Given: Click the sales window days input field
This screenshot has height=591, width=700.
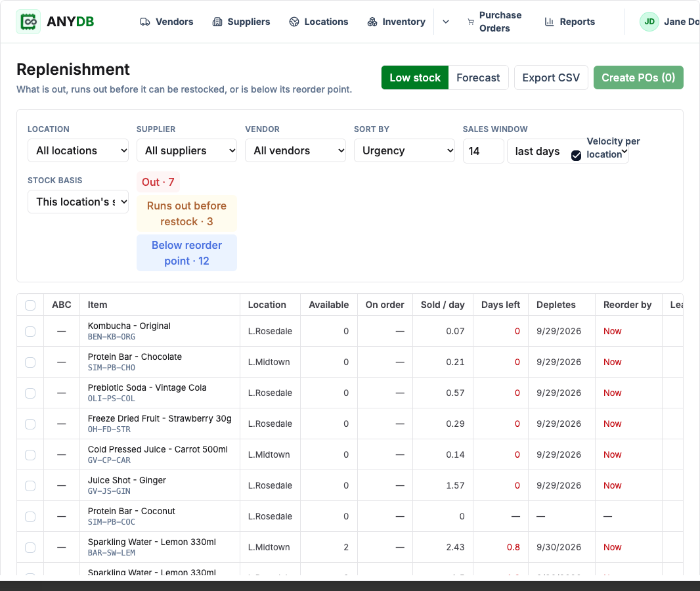Looking at the screenshot, I should point(483,151).
